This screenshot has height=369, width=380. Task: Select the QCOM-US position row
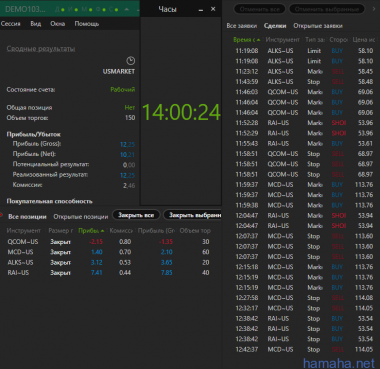pyautogui.click(x=109, y=242)
